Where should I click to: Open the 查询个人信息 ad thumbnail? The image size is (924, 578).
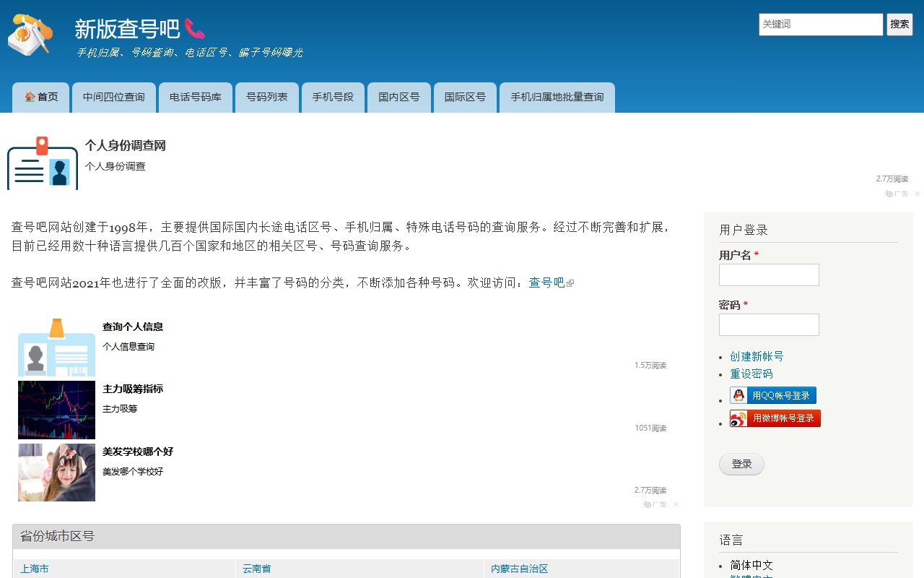click(56, 348)
